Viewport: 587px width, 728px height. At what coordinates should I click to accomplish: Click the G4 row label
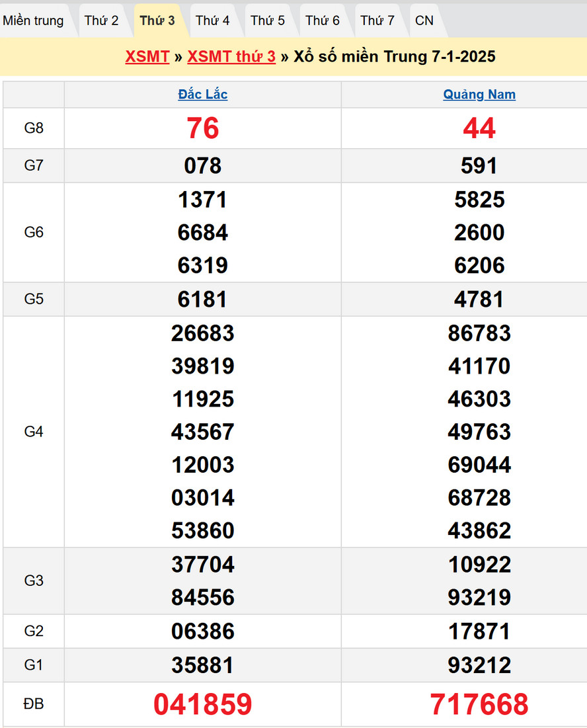tap(34, 432)
